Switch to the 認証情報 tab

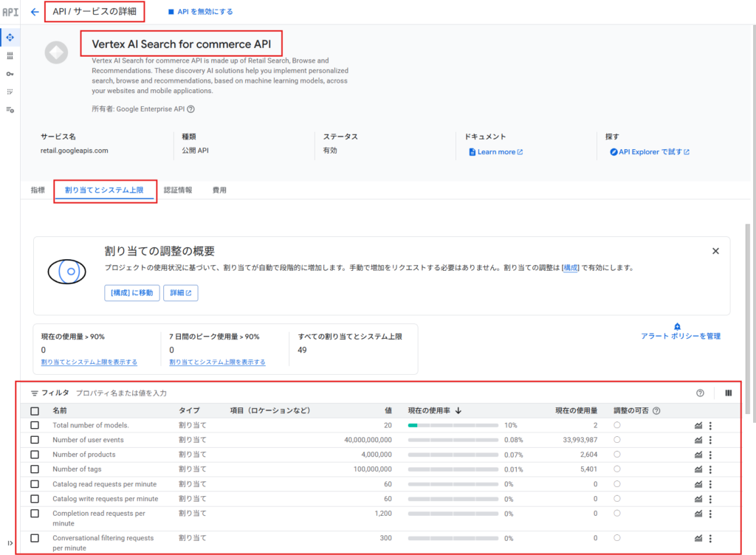point(178,190)
